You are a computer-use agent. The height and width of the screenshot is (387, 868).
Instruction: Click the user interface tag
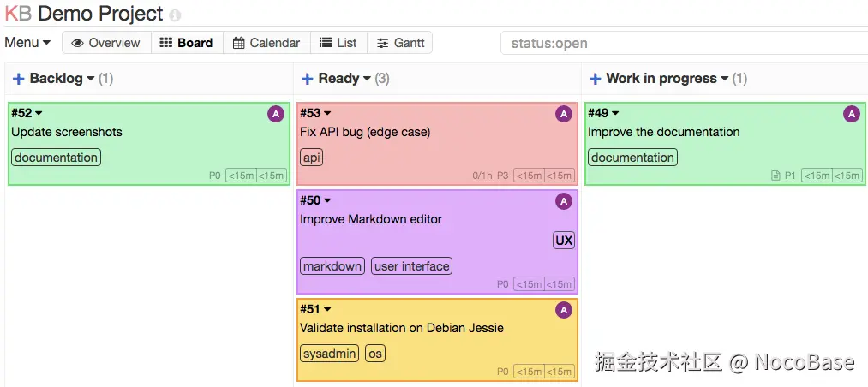pos(412,266)
